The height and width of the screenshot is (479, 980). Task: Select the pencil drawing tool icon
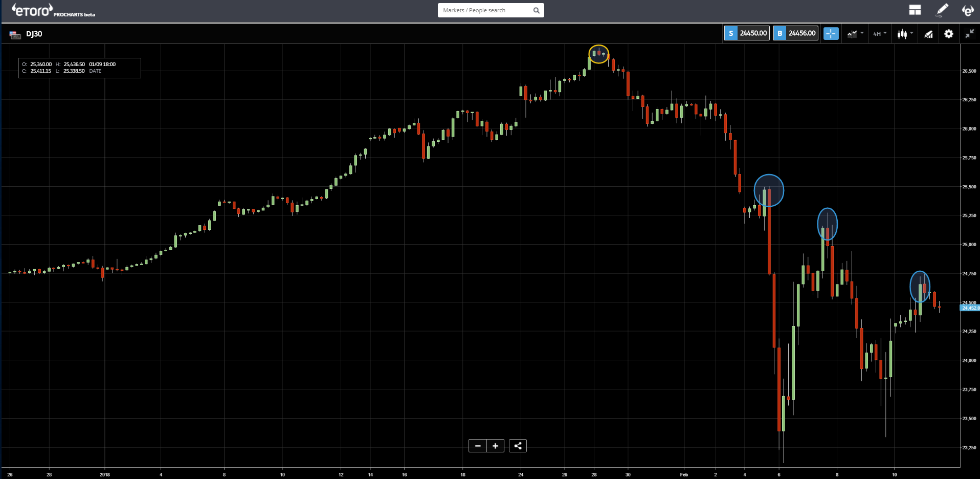pyautogui.click(x=942, y=10)
